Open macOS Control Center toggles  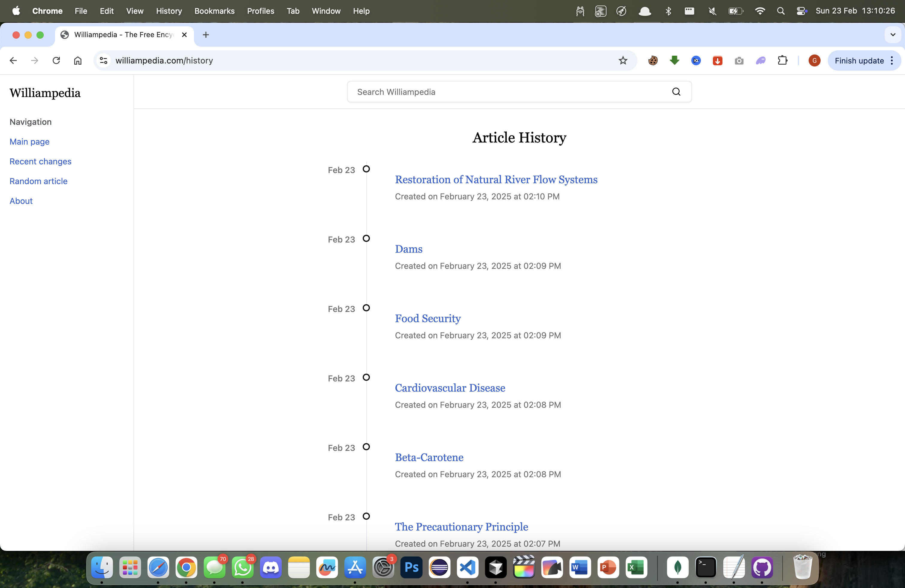801,11
